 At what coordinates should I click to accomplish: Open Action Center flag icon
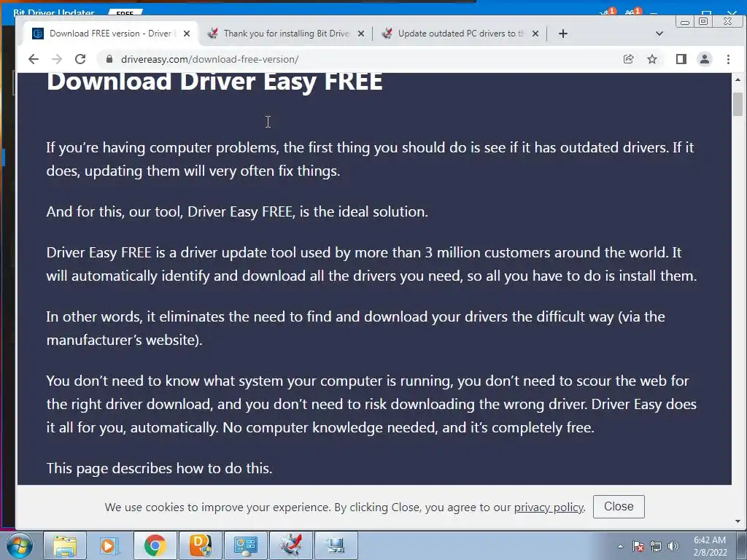coord(638,546)
